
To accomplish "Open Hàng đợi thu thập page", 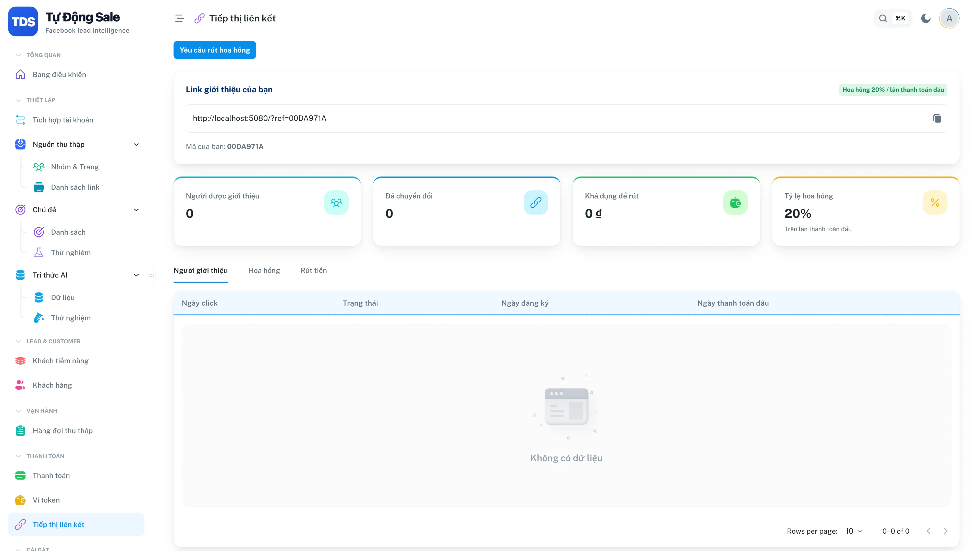I will pos(76,430).
